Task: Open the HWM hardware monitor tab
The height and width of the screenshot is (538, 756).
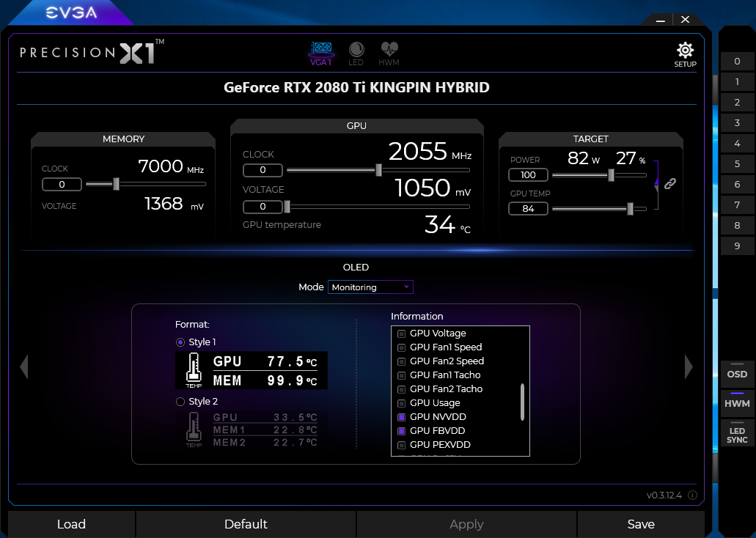Action: click(x=389, y=54)
